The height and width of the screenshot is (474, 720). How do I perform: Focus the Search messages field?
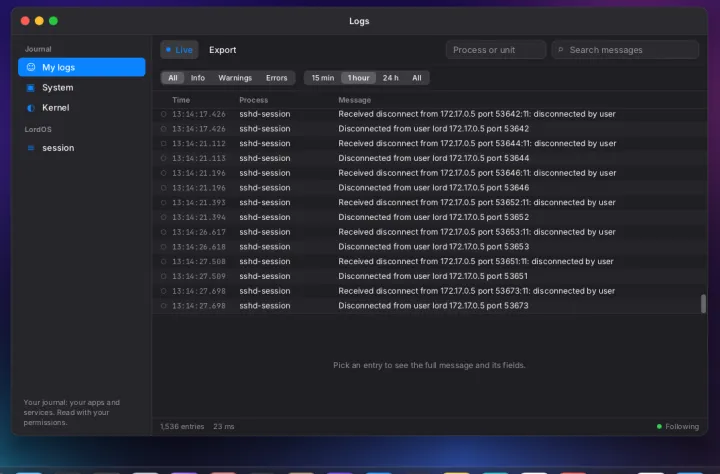click(625, 50)
